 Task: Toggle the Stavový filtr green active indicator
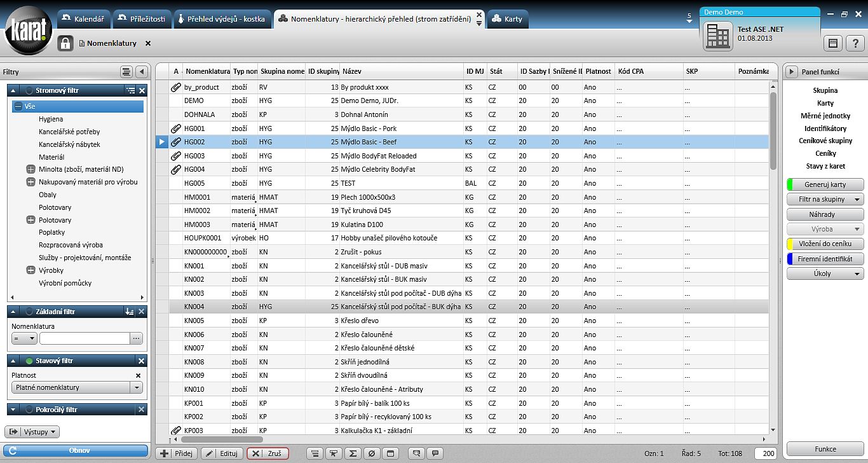tap(29, 361)
